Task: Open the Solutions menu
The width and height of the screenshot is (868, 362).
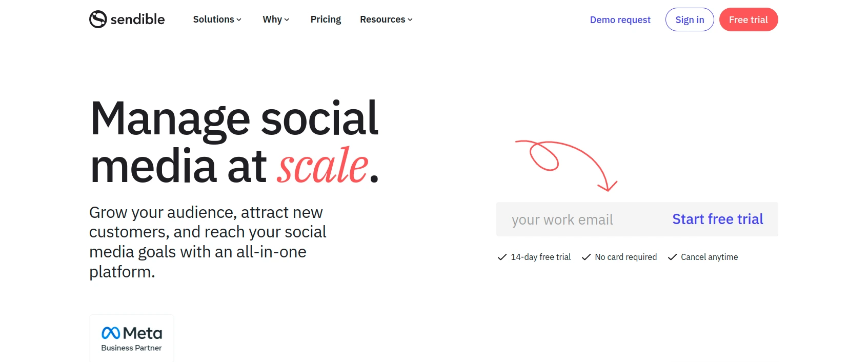Action: [x=217, y=19]
